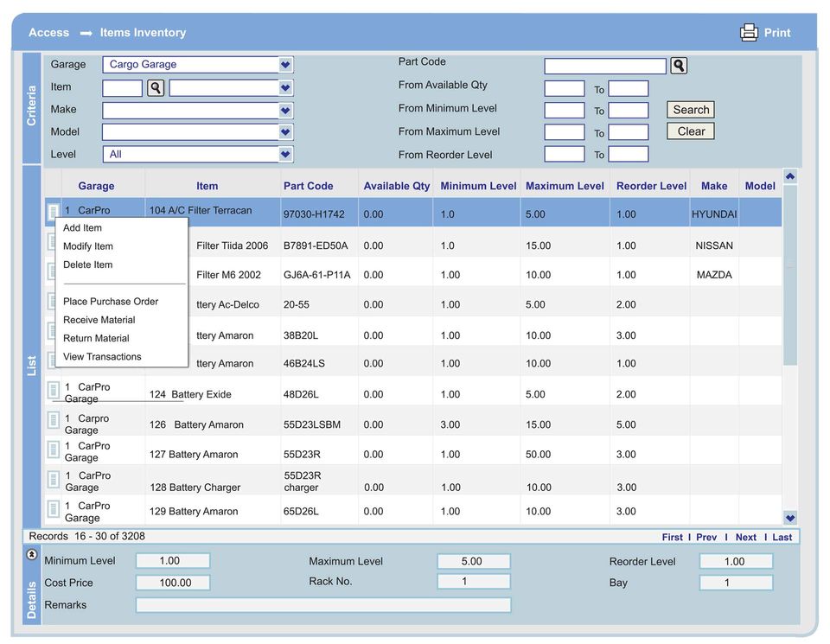Click the Print printer icon

click(x=749, y=33)
